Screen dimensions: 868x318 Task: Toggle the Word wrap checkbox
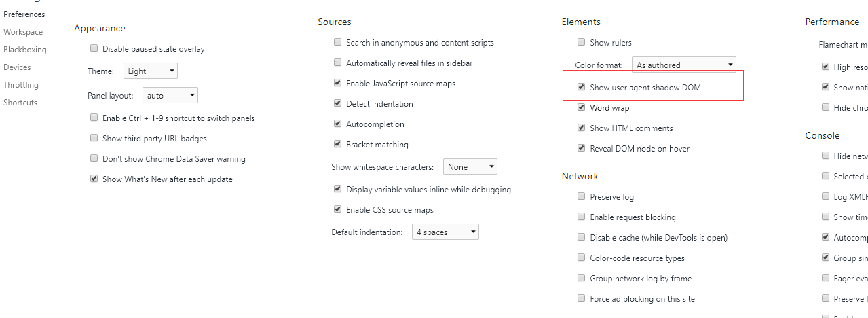(x=581, y=107)
